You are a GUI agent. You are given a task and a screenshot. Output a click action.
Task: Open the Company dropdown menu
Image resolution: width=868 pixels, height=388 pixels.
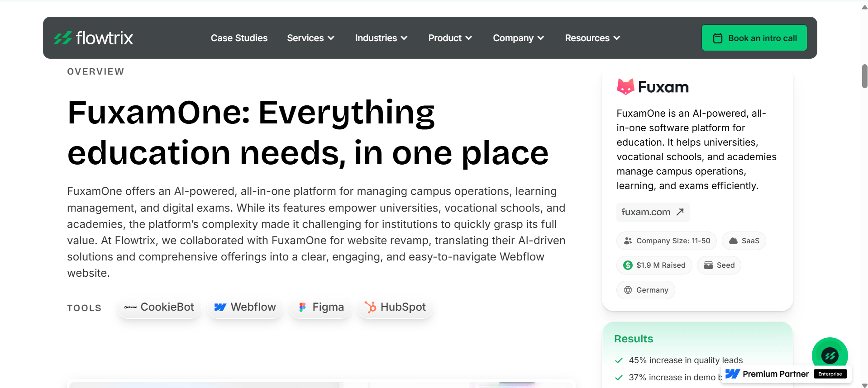click(x=518, y=38)
